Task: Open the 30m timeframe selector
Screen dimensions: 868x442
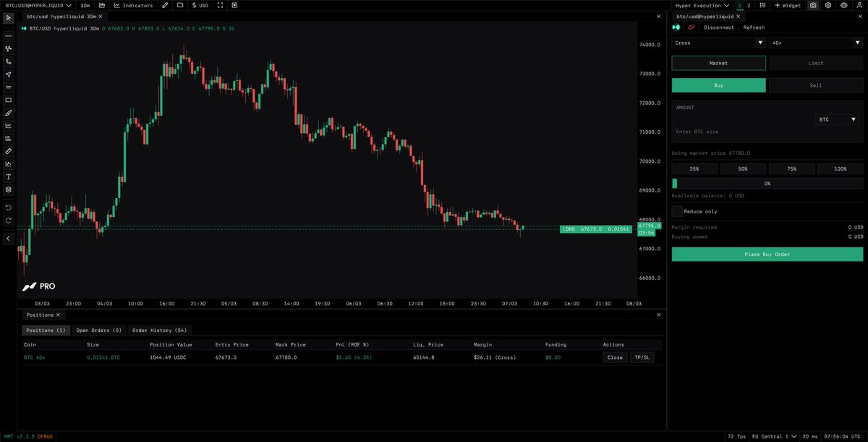Action: pyautogui.click(x=85, y=5)
